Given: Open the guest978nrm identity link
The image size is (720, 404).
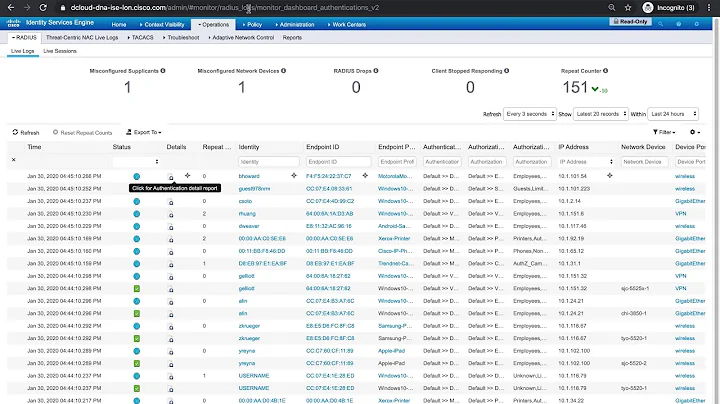Looking at the screenshot, I should [x=254, y=189].
